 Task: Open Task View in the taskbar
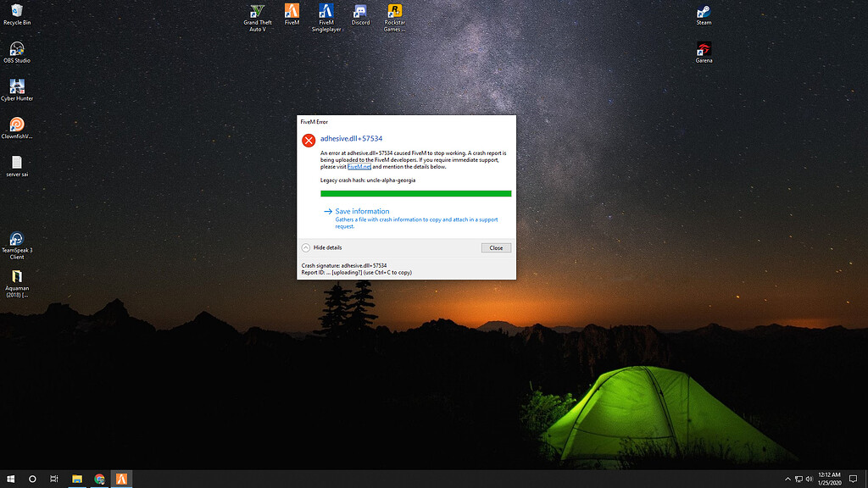click(53, 479)
